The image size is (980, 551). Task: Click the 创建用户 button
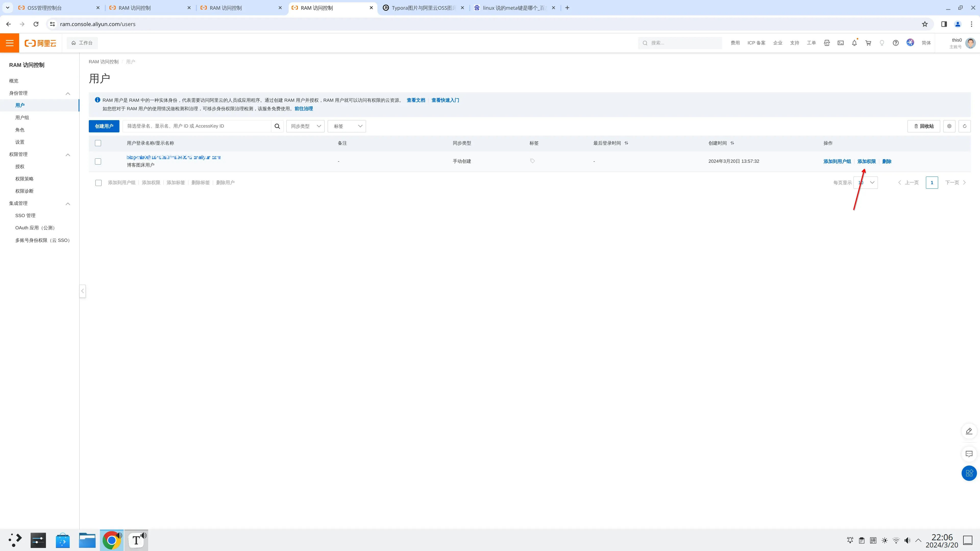104,126
